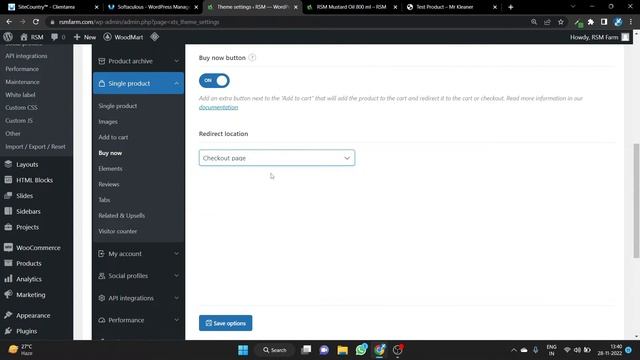Expand the Performance settings section
This screenshot has height=360, width=640.
click(x=138, y=320)
